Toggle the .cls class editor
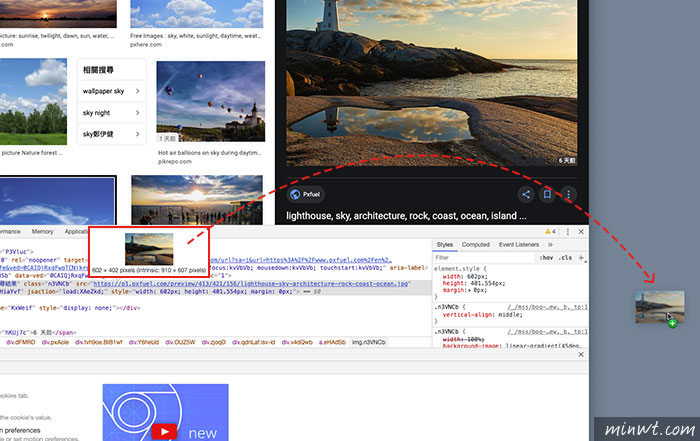Image resolution: width=700 pixels, height=441 pixels. click(566, 258)
